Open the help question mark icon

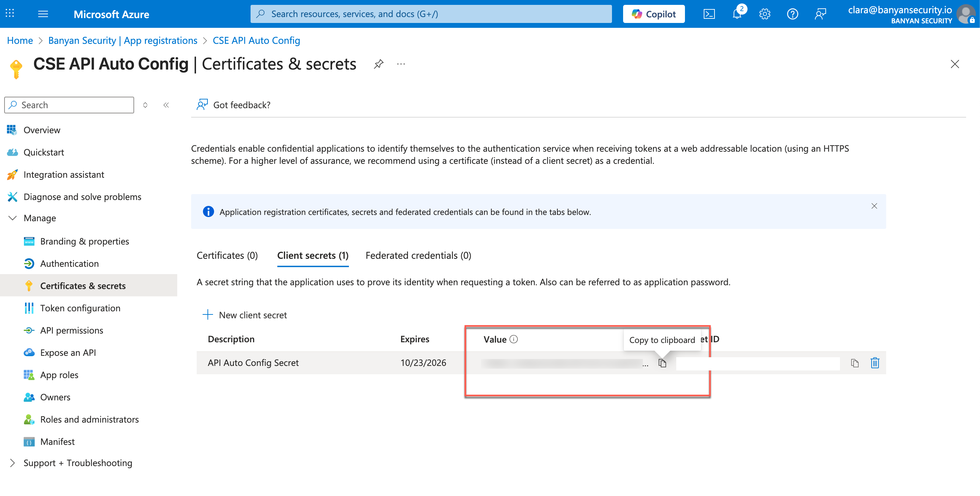[x=792, y=14]
